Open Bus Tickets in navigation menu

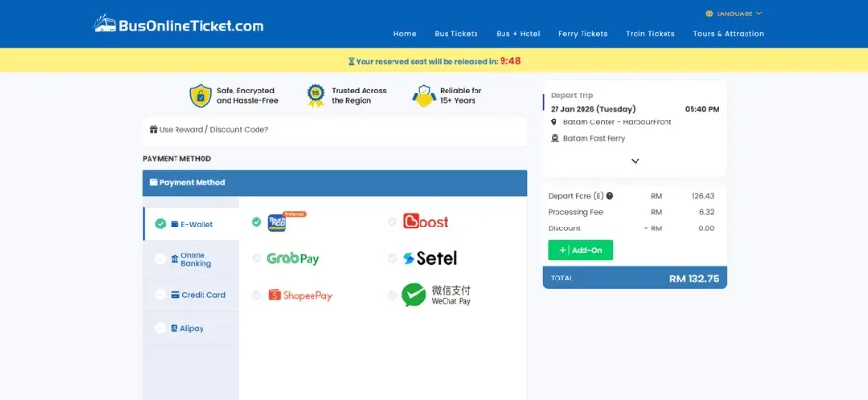coord(456,34)
